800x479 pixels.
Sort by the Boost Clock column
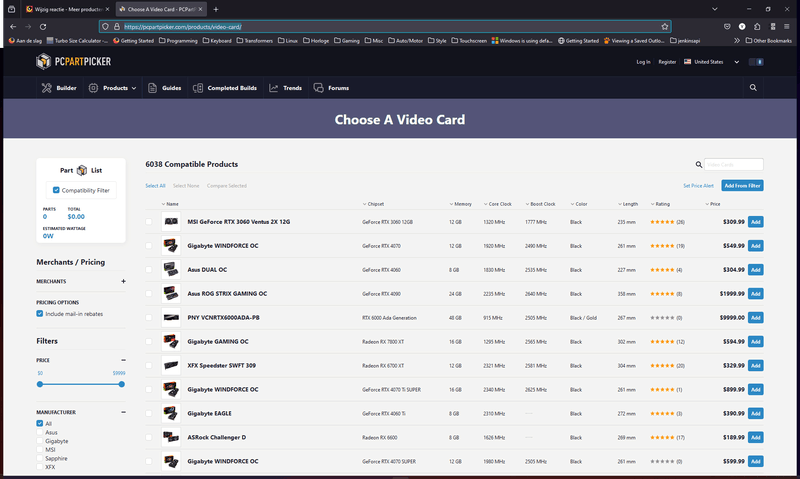tap(540, 204)
